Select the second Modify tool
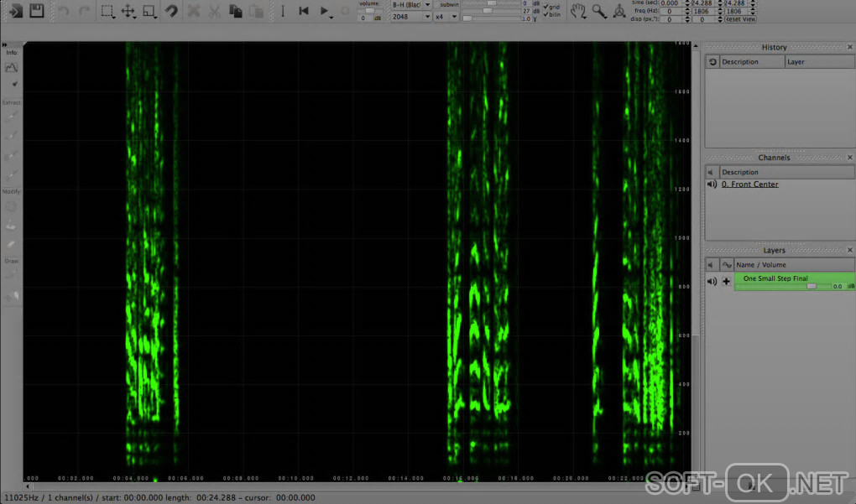Image resolution: width=856 pixels, height=504 pixels. 12,226
